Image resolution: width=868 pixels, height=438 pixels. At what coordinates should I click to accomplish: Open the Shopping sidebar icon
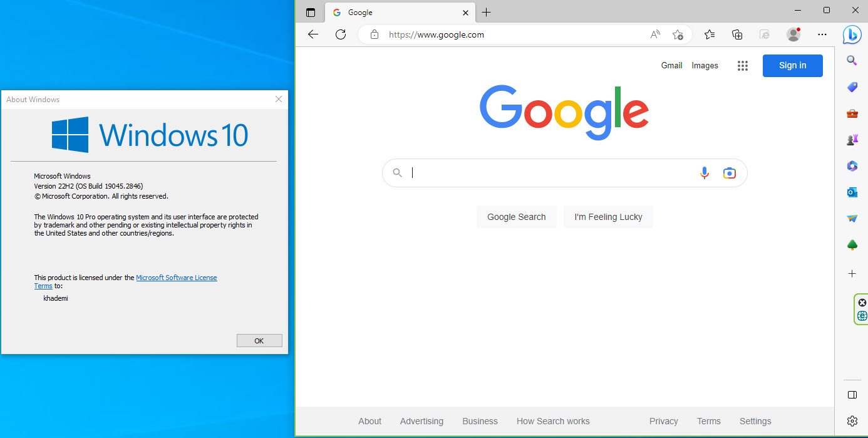tap(852, 87)
